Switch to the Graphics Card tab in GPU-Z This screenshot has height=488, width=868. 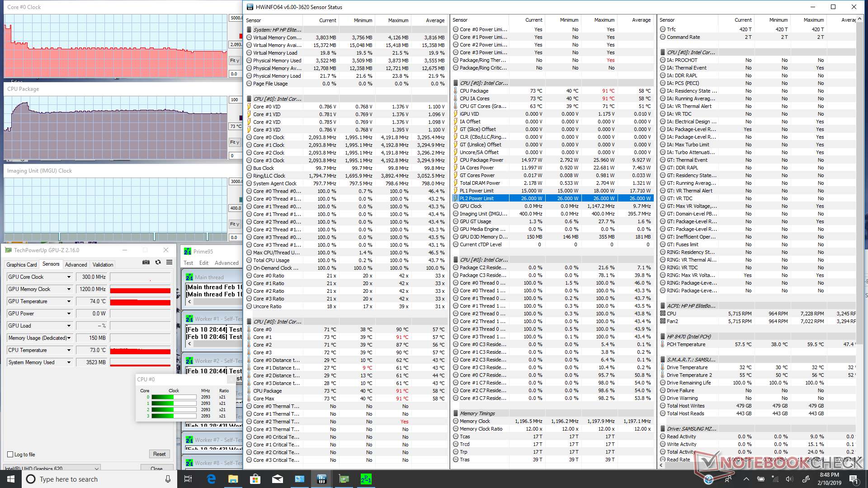coord(21,265)
